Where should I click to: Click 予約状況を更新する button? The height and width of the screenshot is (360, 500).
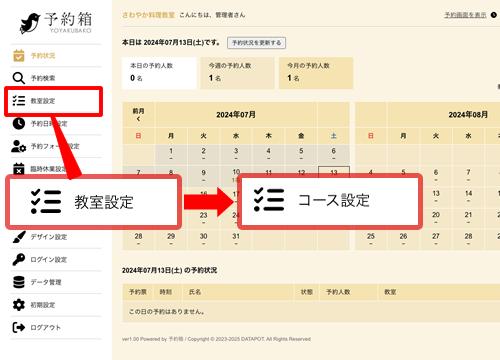pyautogui.click(x=256, y=43)
